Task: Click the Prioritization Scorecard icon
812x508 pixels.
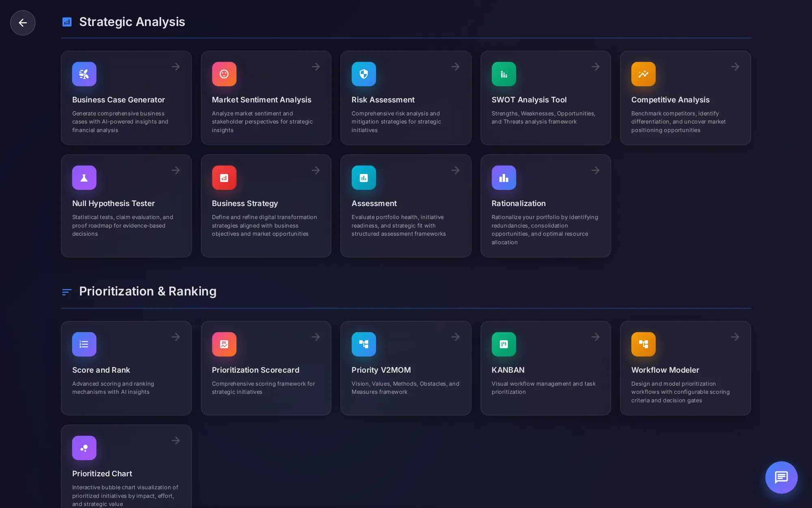Action: tap(224, 344)
